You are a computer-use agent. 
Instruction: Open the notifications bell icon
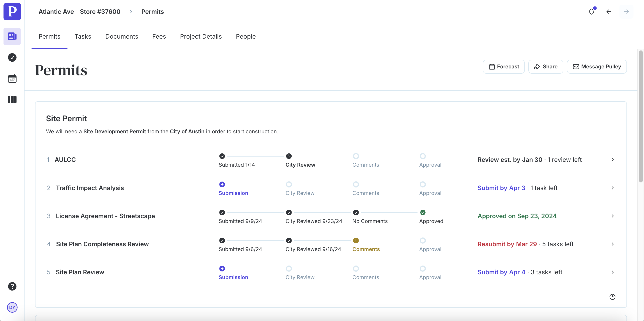[x=591, y=11]
